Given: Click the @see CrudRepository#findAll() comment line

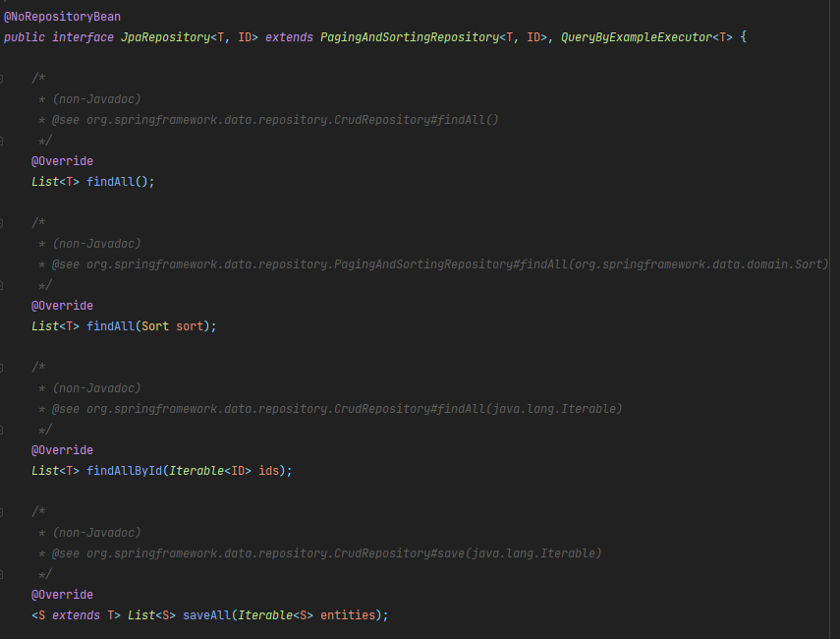Looking at the screenshot, I should coord(268,120).
